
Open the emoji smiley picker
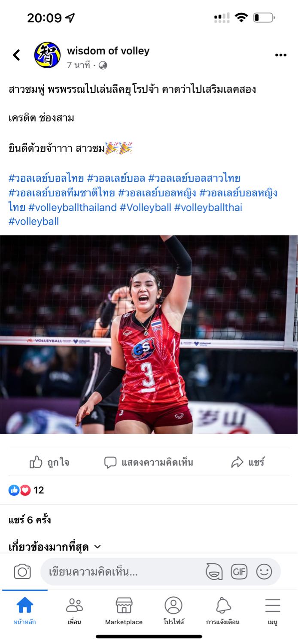click(x=264, y=572)
